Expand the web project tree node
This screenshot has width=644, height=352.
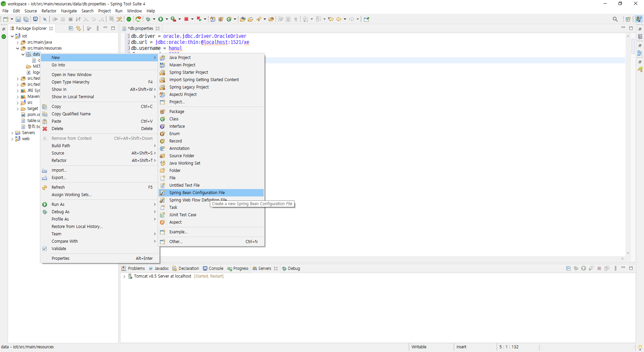(12, 139)
